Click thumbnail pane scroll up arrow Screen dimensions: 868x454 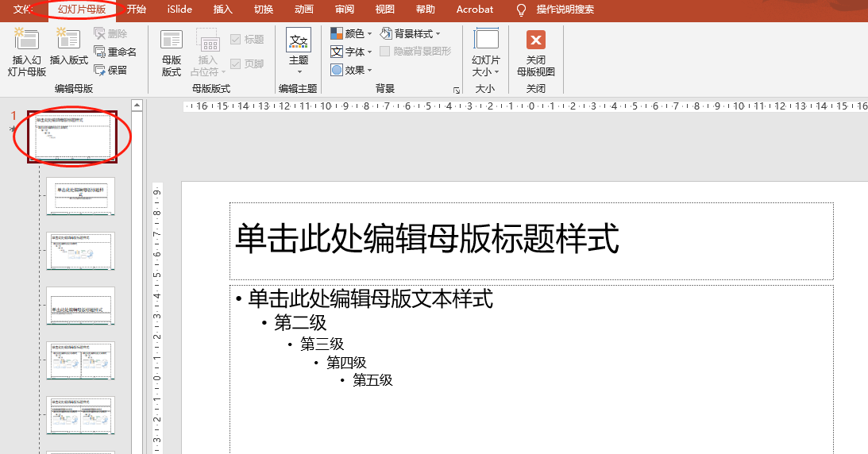(137, 105)
